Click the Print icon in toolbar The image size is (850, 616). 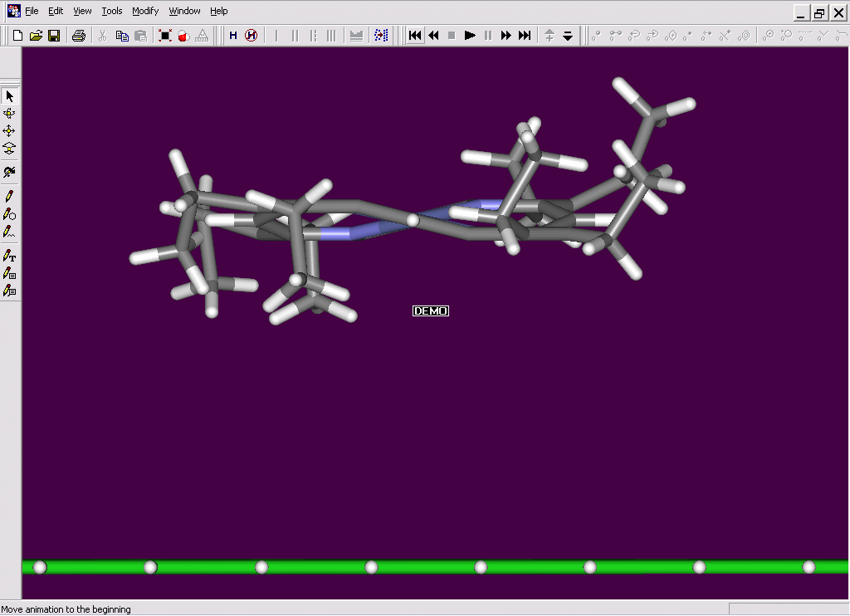point(78,36)
